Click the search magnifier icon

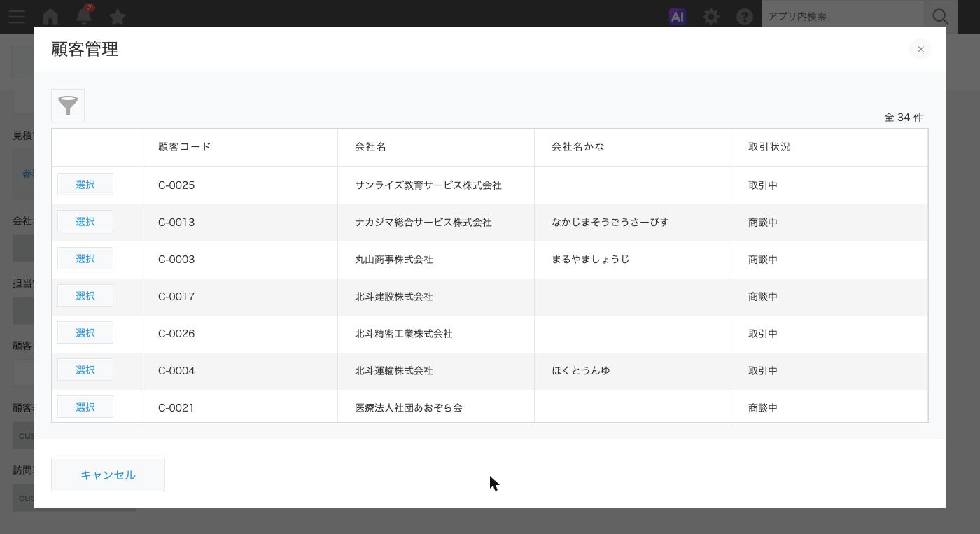click(x=941, y=17)
